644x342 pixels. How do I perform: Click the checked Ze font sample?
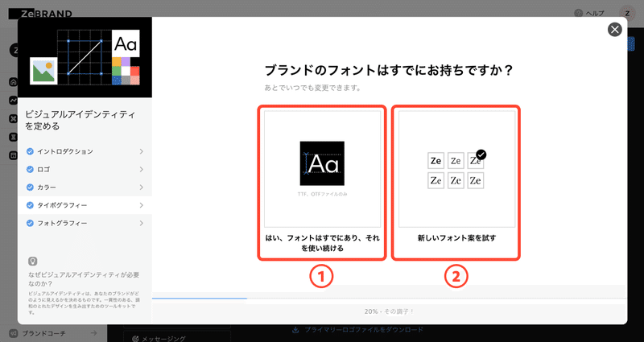pos(476,160)
